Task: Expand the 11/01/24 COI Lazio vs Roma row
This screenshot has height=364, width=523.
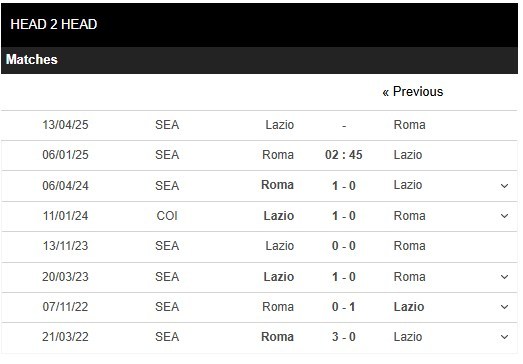Action: point(504,216)
